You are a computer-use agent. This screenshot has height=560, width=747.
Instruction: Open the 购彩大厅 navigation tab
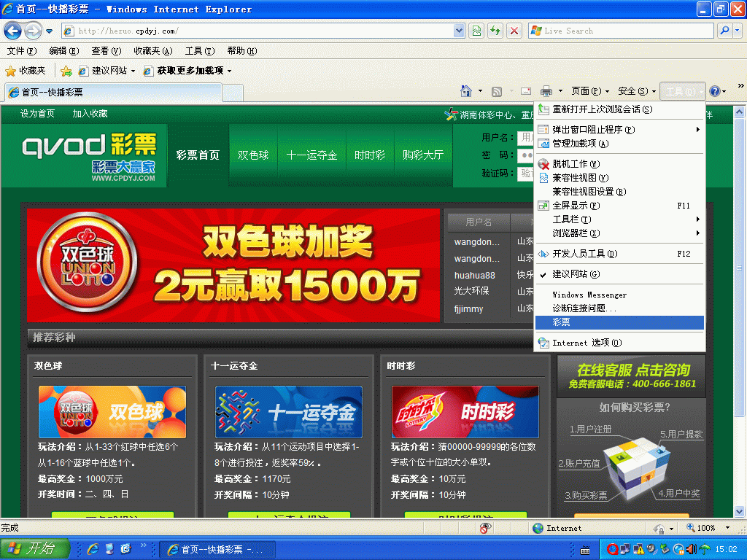pyautogui.click(x=423, y=155)
